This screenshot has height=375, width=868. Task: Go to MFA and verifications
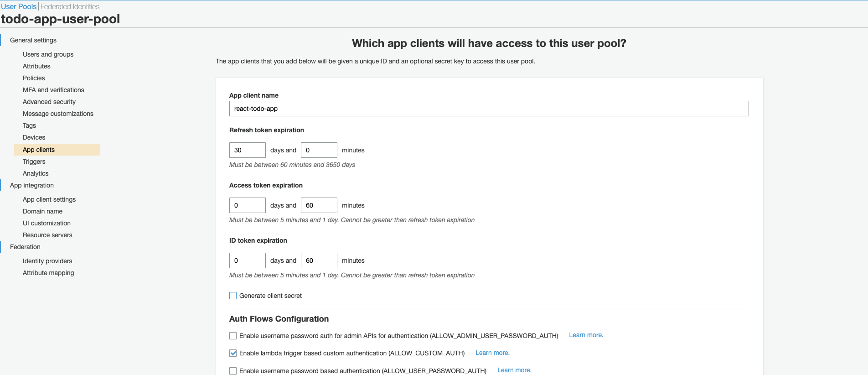(53, 90)
